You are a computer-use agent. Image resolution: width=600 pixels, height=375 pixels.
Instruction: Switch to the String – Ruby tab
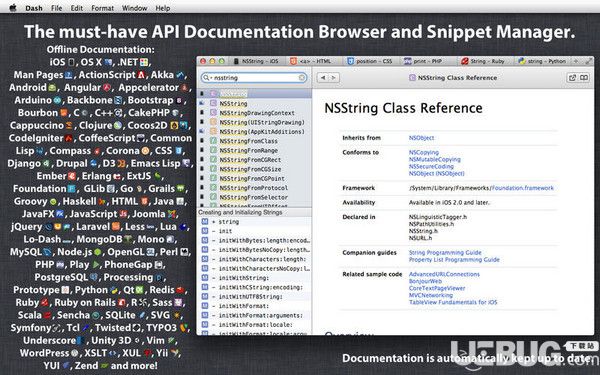(483, 61)
